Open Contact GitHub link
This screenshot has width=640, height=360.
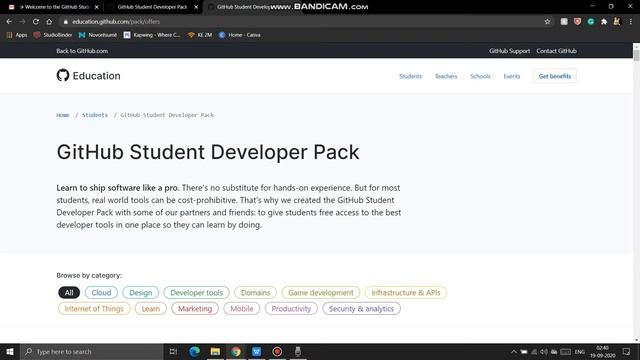[556, 51]
